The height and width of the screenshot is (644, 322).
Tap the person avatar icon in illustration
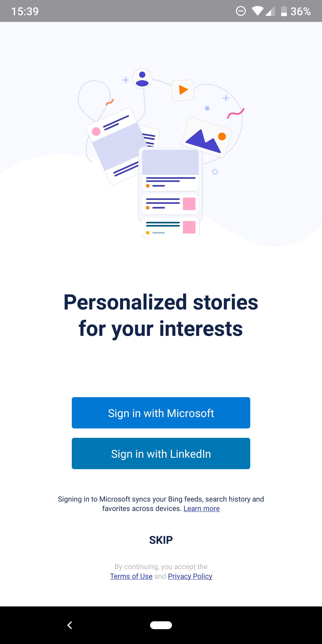142,78
